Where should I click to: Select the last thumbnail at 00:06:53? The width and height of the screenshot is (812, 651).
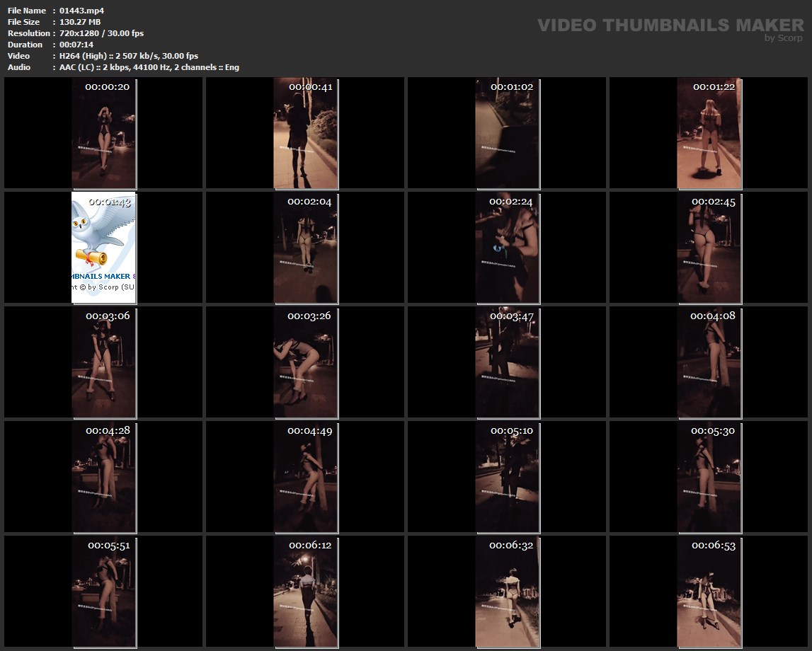[x=709, y=592]
